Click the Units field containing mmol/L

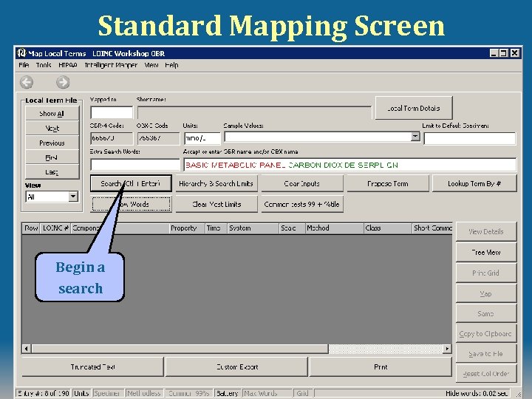click(x=202, y=138)
